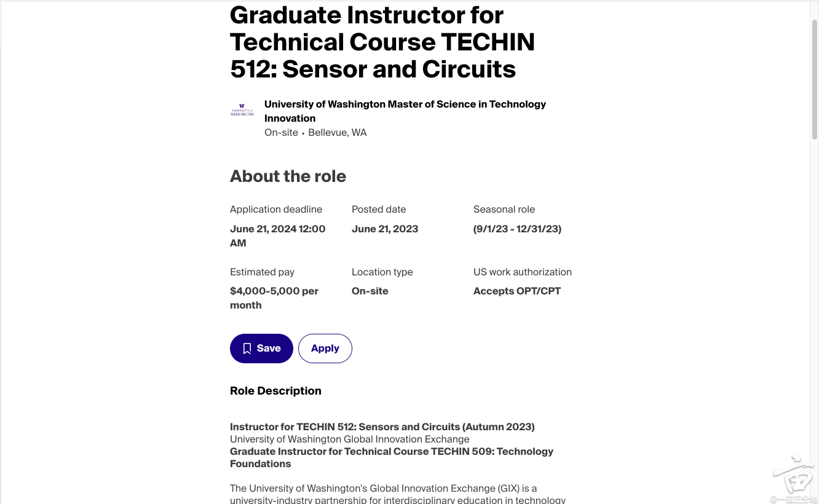Click the 'Accepts OPT/CPT' work authorization value
819x504 pixels.
(517, 291)
